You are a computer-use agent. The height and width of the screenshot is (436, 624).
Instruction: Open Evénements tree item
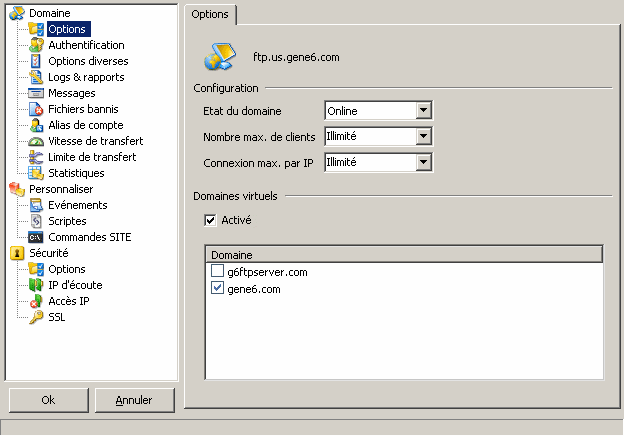tap(78, 205)
